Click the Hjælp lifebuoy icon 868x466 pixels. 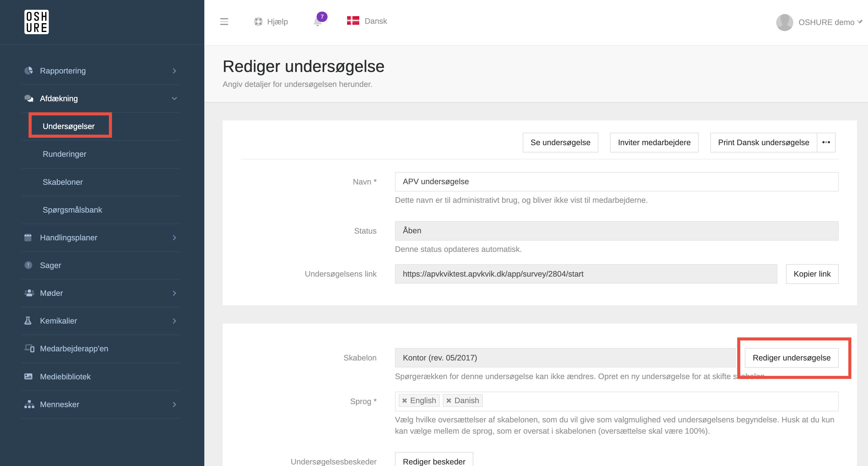pos(258,22)
